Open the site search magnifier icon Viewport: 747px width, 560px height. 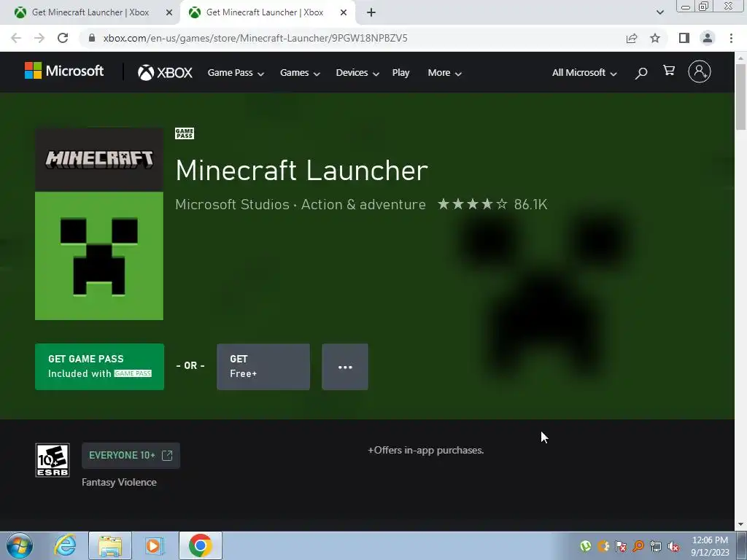click(x=640, y=73)
